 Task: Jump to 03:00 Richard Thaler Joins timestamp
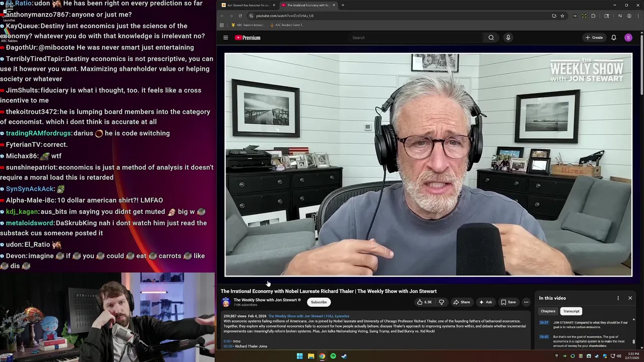tap(228, 346)
